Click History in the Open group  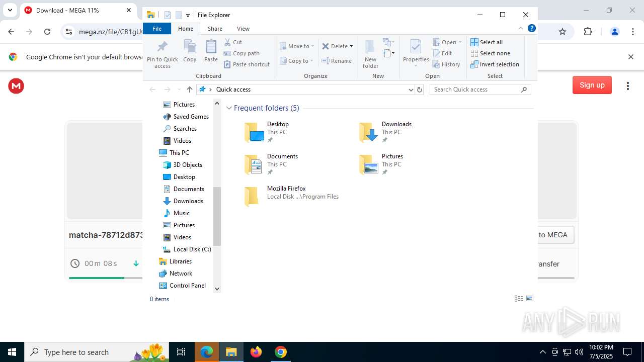[446, 64]
